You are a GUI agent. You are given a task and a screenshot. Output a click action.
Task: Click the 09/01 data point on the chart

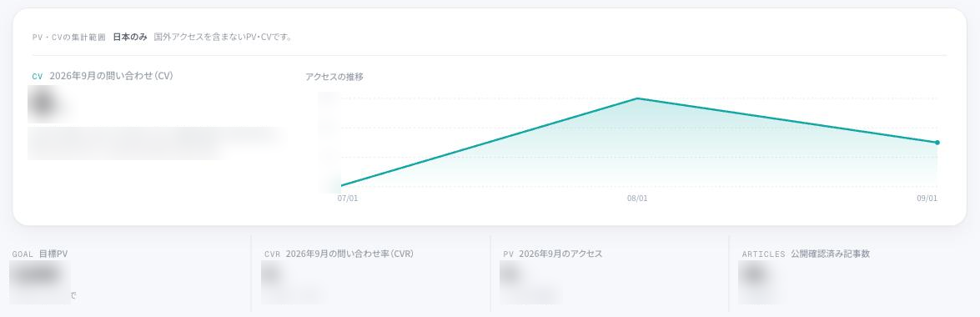point(937,143)
